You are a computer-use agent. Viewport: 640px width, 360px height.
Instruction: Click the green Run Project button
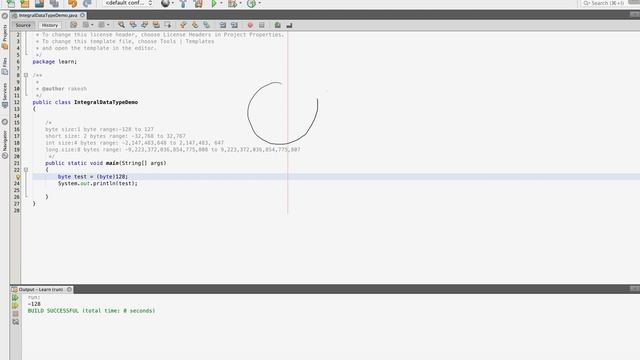[x=213, y=3]
